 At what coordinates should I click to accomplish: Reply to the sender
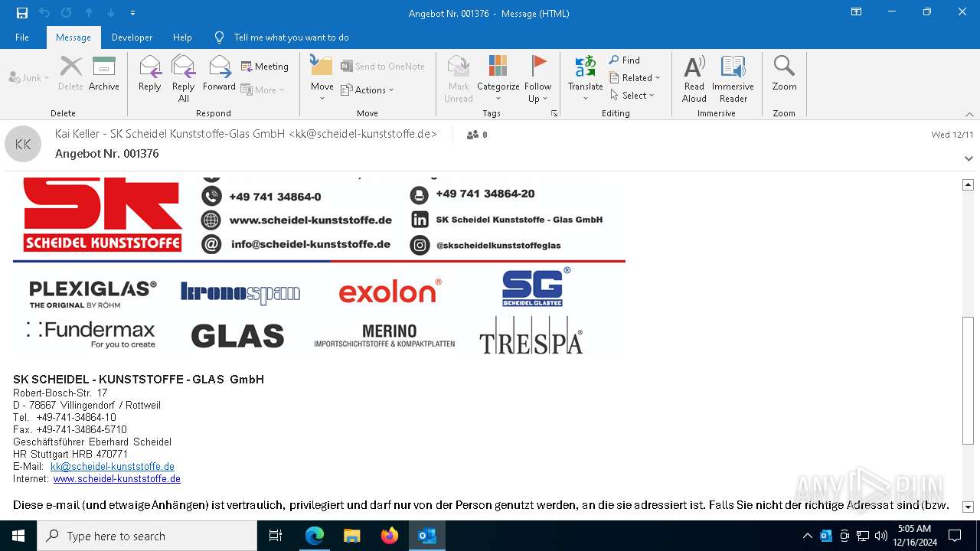150,73
